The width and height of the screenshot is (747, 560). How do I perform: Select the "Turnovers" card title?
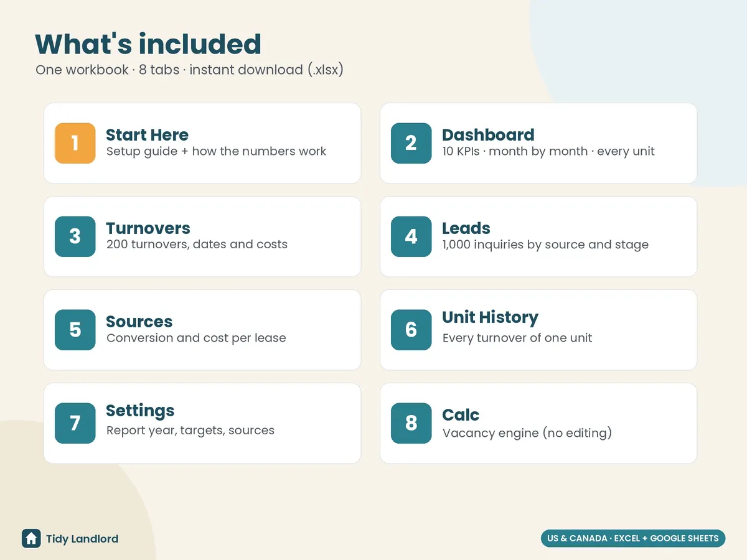point(148,228)
